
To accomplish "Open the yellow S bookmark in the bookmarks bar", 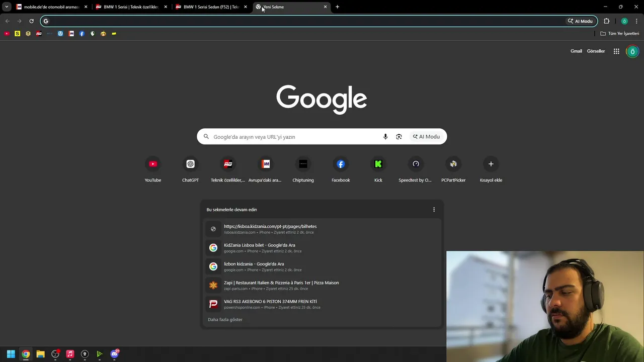I will pyautogui.click(x=17, y=34).
